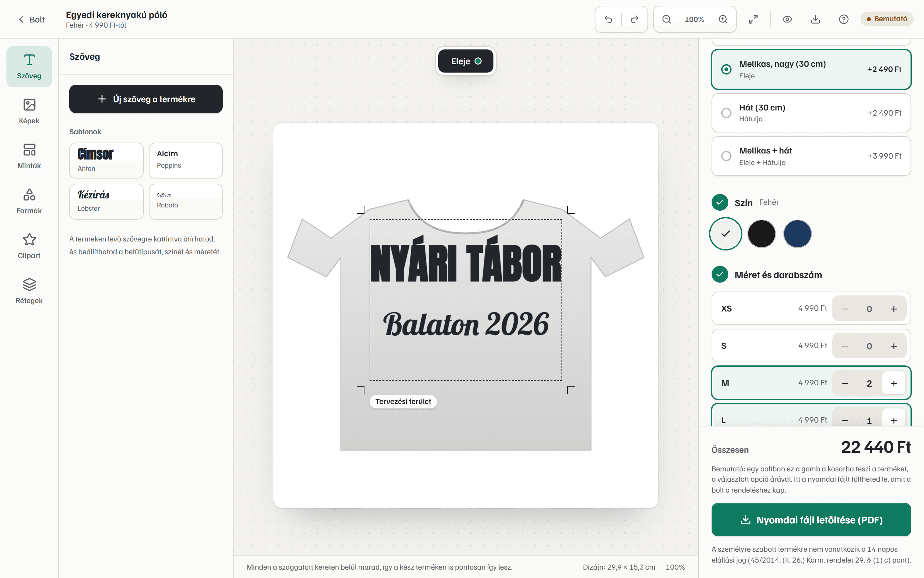Select Mellkas + hát print option
The width and height of the screenshot is (924, 578).
[811, 156]
